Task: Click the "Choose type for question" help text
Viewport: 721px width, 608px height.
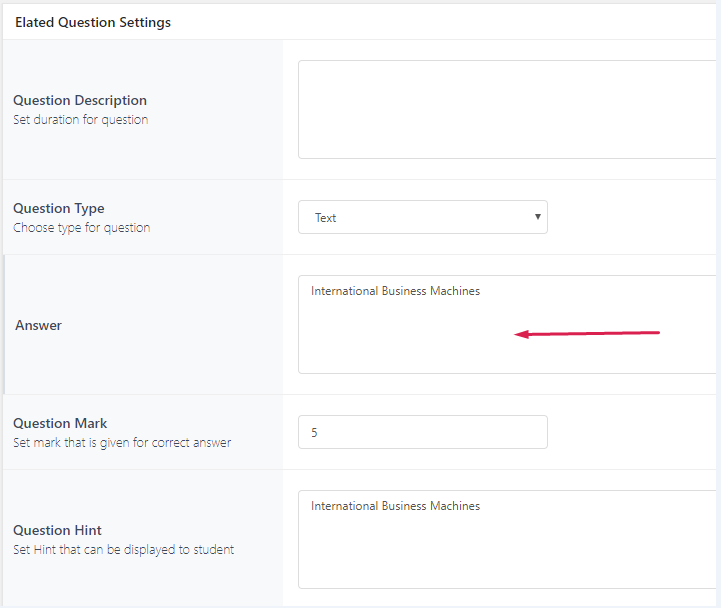Action: click(x=82, y=228)
